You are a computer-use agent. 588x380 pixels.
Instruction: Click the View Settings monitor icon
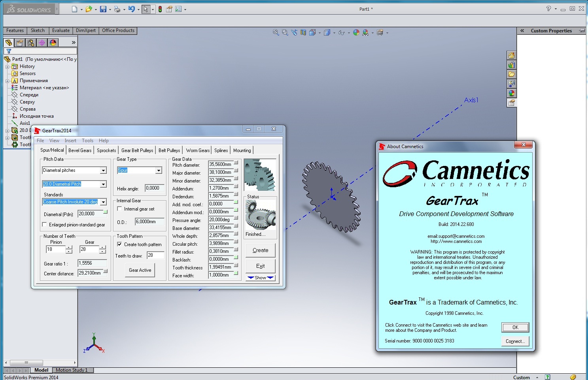coord(380,32)
